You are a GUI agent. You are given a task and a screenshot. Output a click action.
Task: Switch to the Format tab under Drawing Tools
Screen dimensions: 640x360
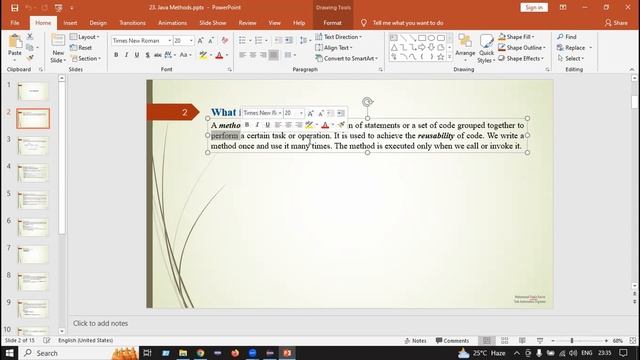pyautogui.click(x=332, y=23)
